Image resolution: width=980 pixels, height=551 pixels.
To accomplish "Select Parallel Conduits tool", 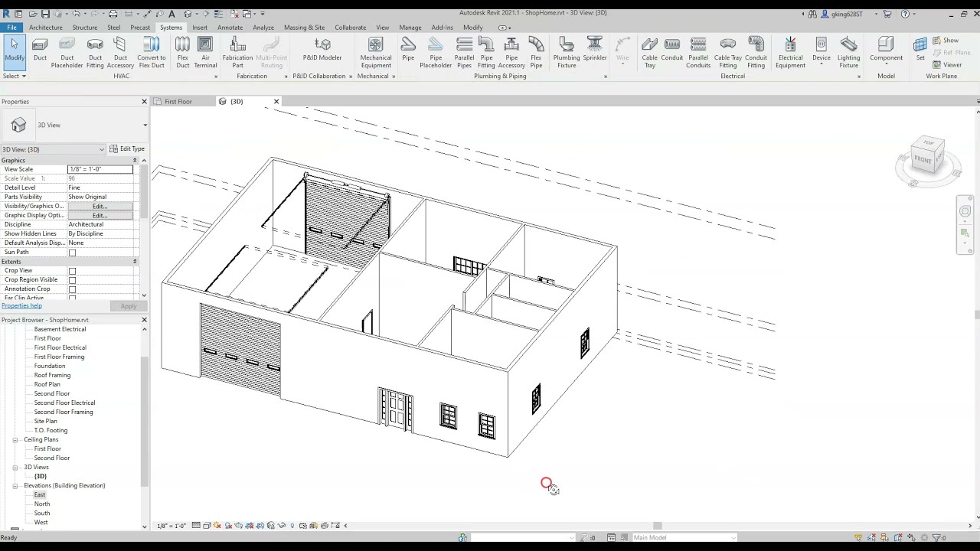I will coord(698,52).
